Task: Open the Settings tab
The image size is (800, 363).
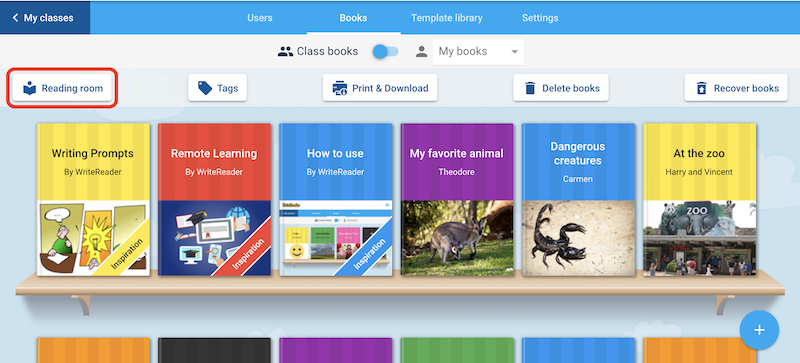Action: click(540, 18)
